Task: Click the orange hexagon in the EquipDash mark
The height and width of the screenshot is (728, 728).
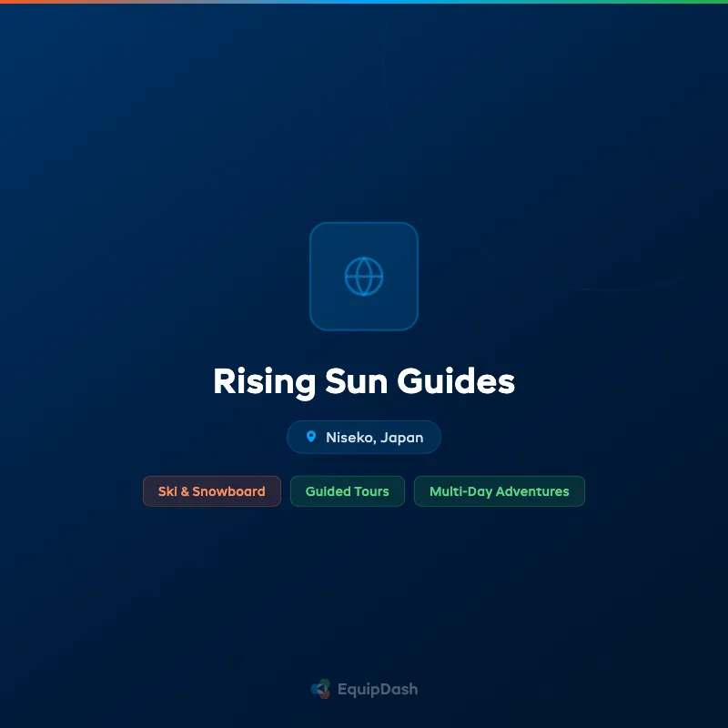Action: coord(324,695)
